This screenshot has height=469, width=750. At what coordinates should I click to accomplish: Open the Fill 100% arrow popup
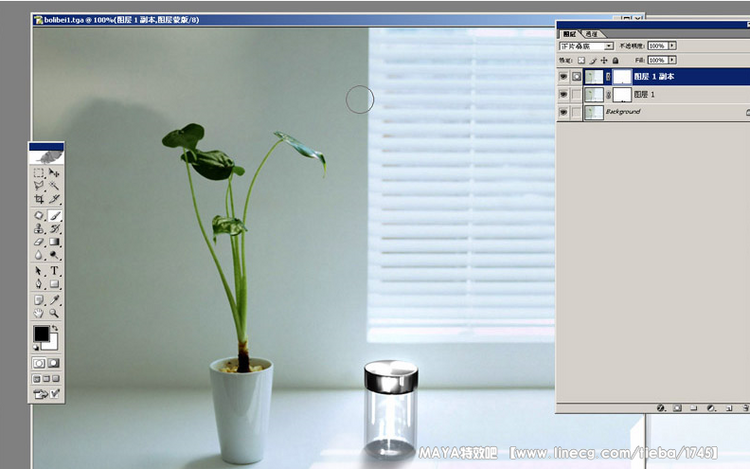tap(672, 60)
